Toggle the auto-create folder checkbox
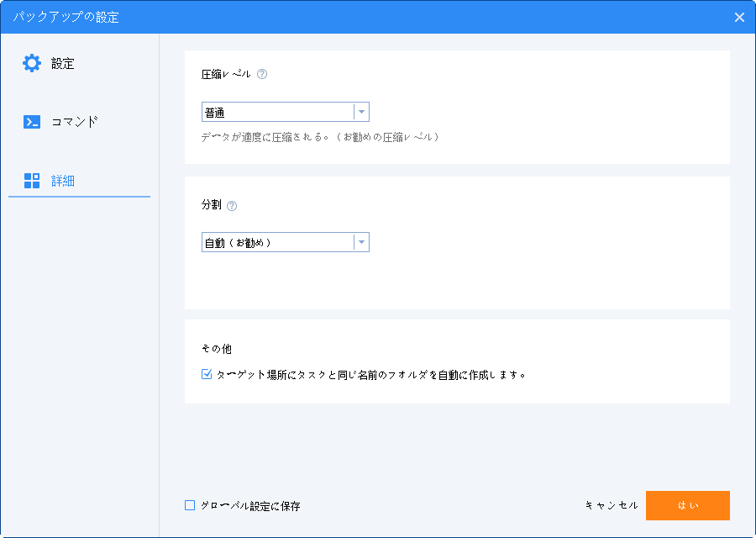Screen dimensions: 756x538 (207, 375)
